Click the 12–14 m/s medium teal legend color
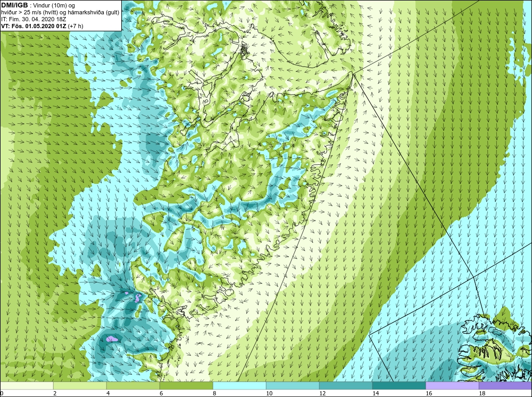The width and height of the screenshot is (532, 397). [346, 386]
